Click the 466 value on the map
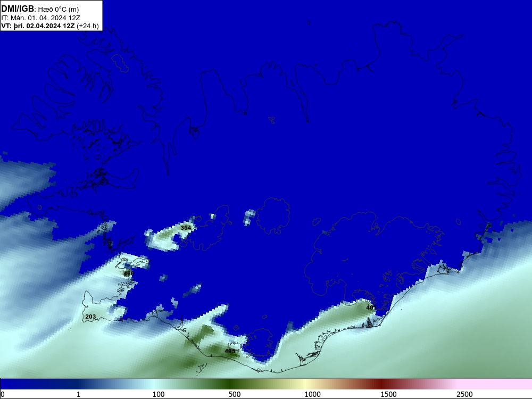The width and height of the screenshot is (532, 399). point(129,273)
